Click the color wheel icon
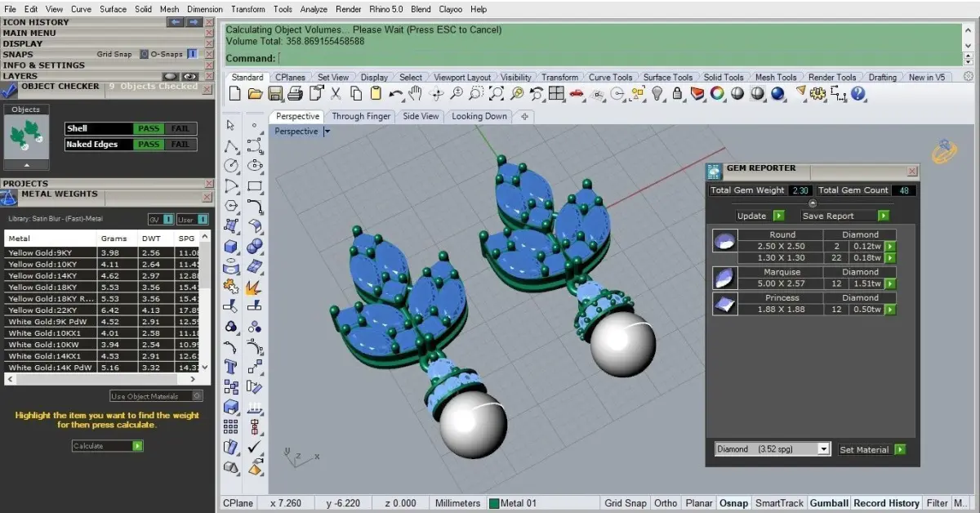980x513 pixels. (717, 94)
